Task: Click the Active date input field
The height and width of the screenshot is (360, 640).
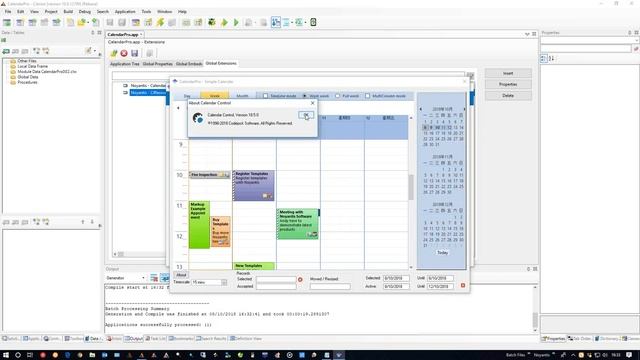Action: click(x=396, y=287)
